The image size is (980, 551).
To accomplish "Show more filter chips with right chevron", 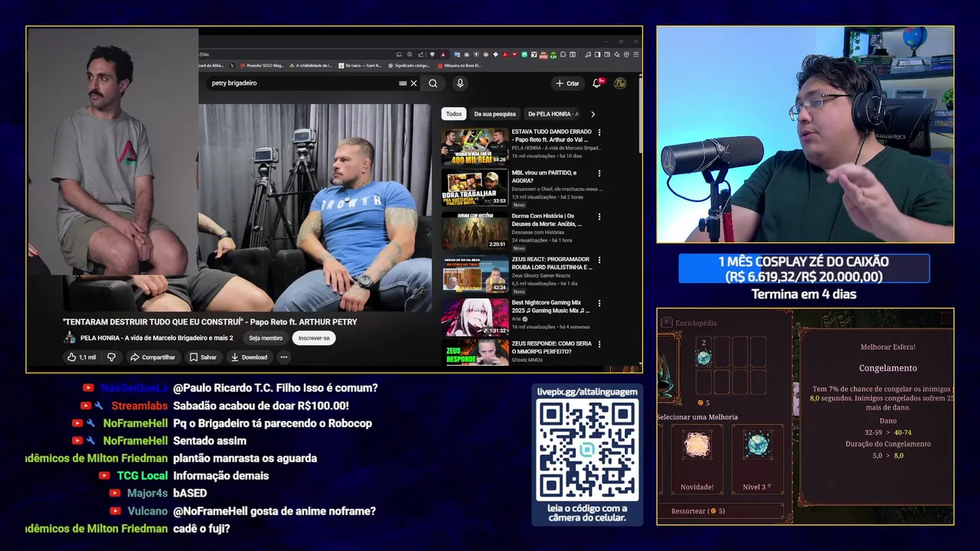I will tap(593, 114).
